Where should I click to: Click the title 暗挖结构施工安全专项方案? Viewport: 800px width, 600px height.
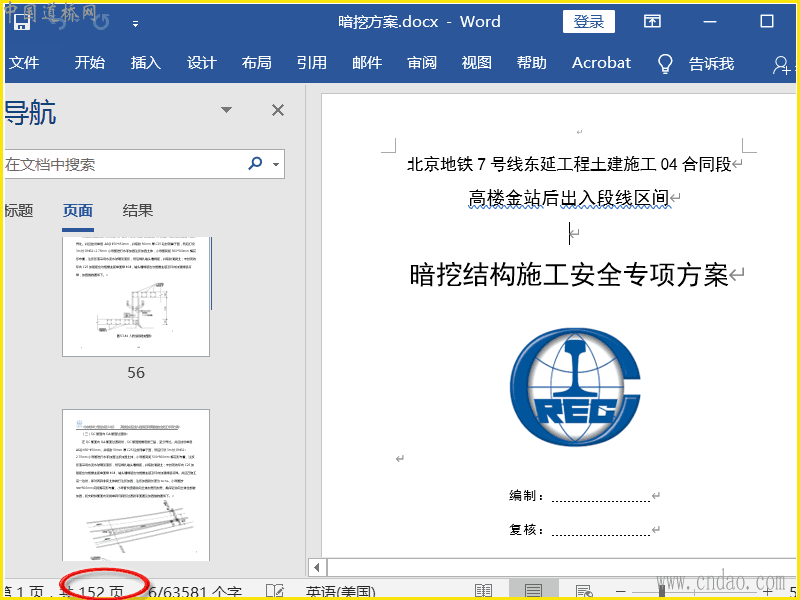(569, 275)
